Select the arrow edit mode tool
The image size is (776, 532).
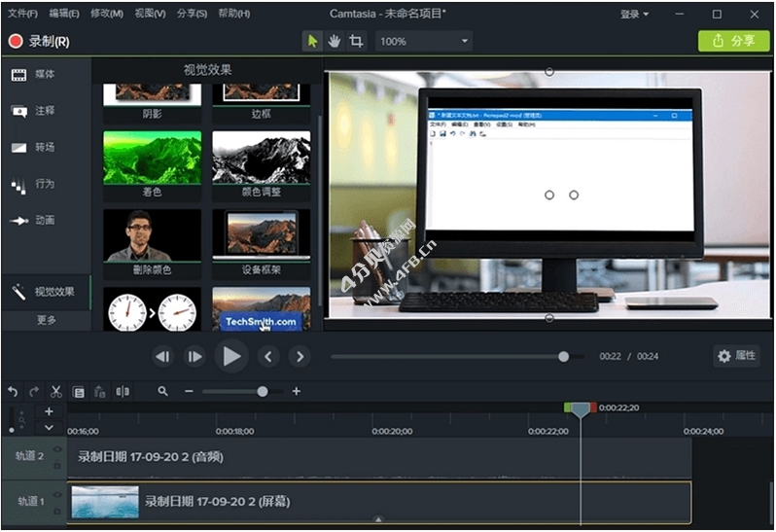click(312, 41)
